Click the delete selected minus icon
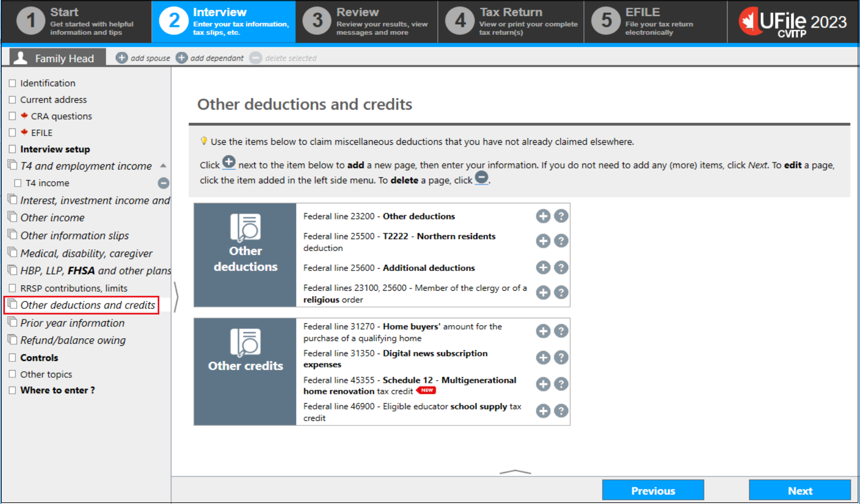This screenshot has height=504, width=860. (x=256, y=58)
